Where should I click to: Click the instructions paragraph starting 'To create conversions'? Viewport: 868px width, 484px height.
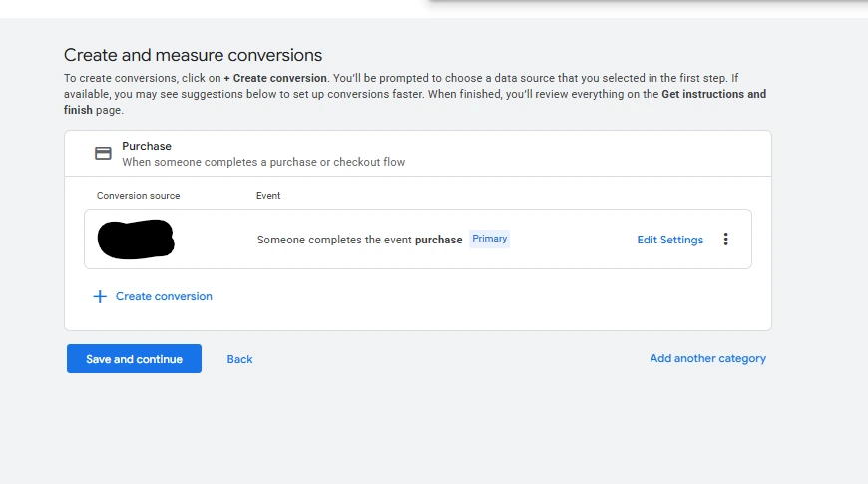[399, 86]
